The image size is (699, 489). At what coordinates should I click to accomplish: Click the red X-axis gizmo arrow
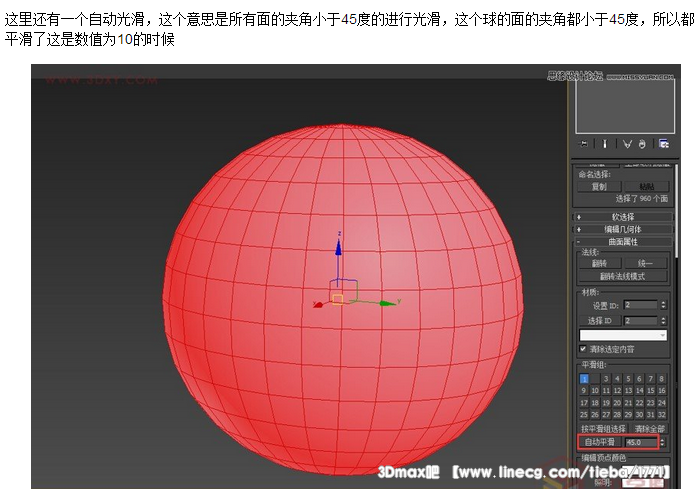click(x=318, y=305)
